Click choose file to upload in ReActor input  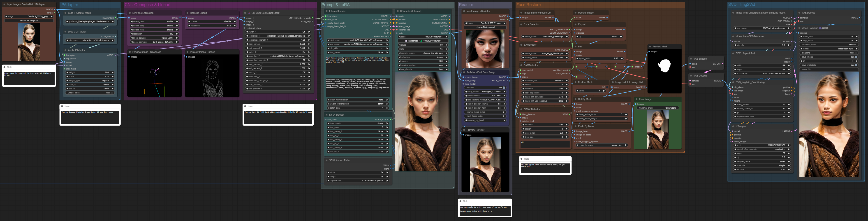[x=485, y=27]
